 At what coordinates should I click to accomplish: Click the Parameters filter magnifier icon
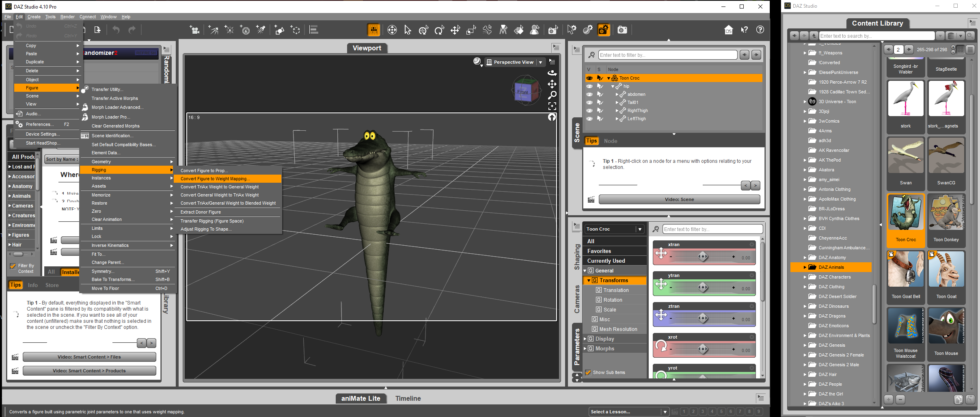656,229
